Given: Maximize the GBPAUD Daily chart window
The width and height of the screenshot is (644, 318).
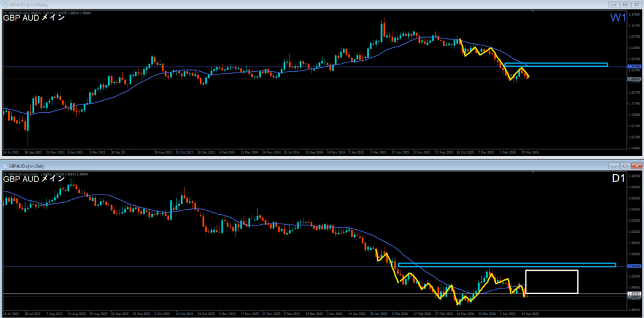Looking at the screenshot, I should [625, 166].
